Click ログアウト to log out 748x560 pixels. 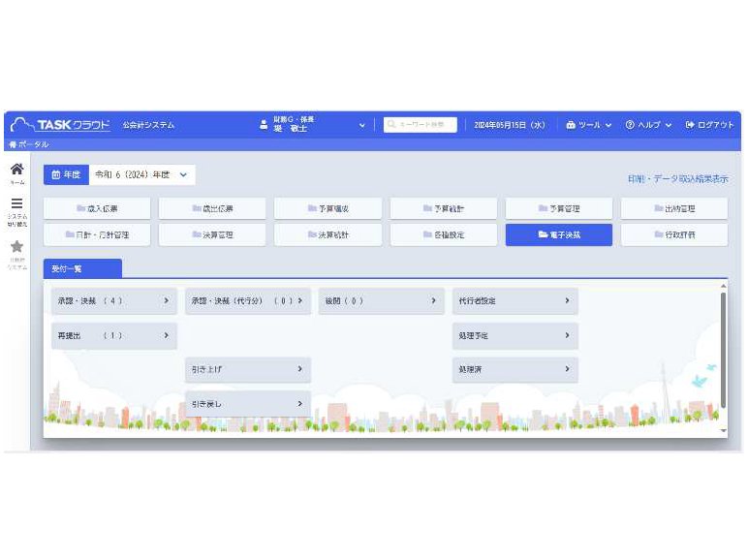709,125
